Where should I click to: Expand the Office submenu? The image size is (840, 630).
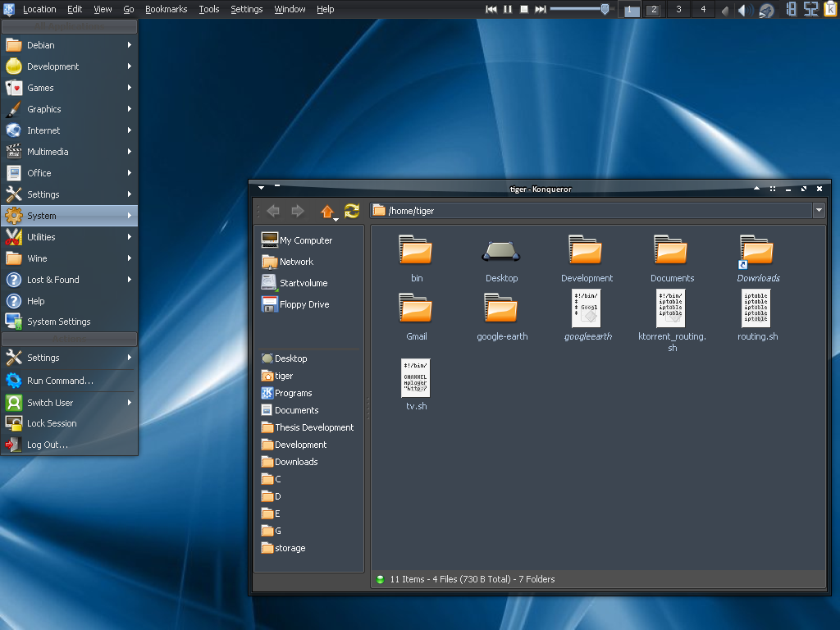[69, 173]
